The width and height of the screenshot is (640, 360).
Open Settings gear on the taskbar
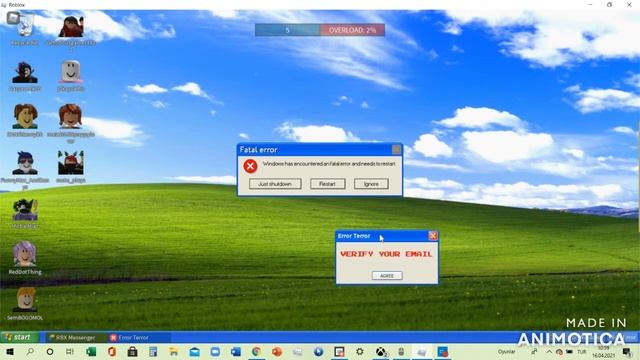tap(360, 352)
